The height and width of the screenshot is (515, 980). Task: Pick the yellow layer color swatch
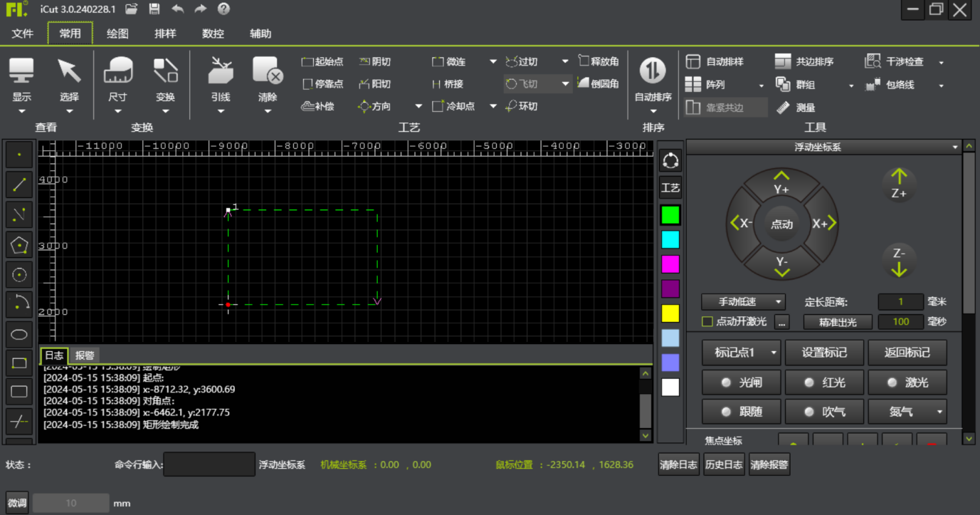click(x=670, y=313)
